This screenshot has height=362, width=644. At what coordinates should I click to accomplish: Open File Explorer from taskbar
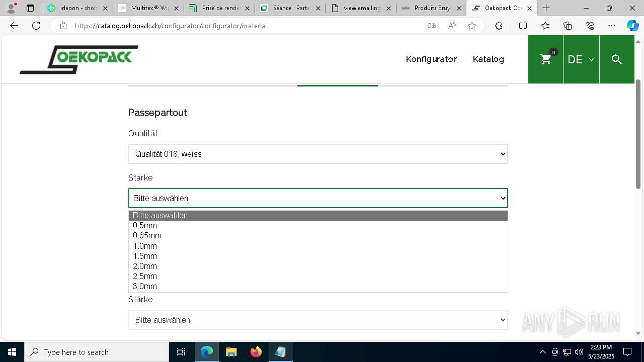click(x=231, y=352)
